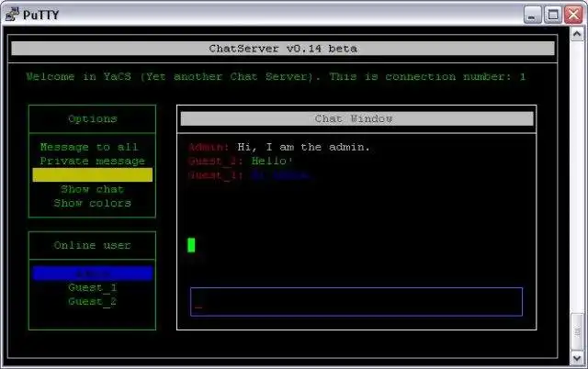Click the "ChatServer v0.14 beta" header bar
The width and height of the screenshot is (588, 369).
point(283,49)
